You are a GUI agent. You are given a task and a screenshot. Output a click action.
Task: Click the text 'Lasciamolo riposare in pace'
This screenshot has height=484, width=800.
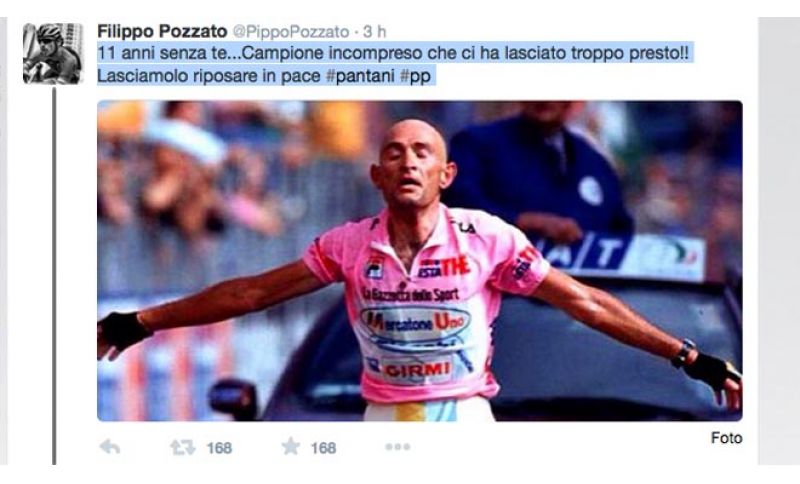click(209, 76)
